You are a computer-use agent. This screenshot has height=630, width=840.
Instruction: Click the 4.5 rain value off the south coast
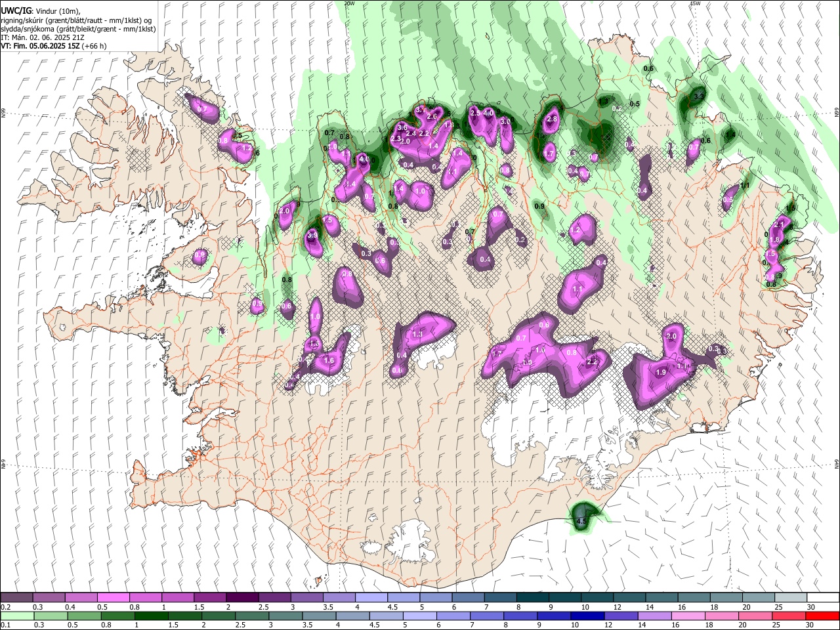click(581, 522)
